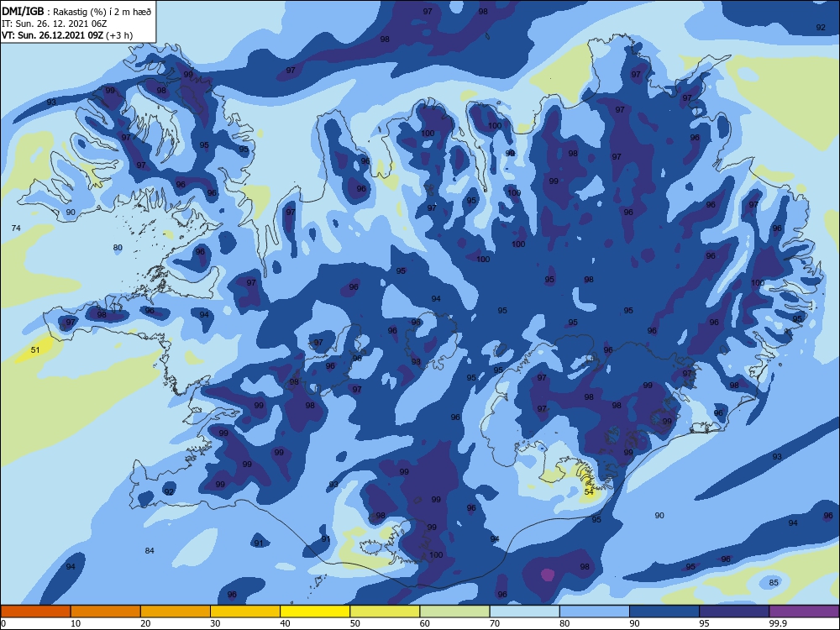The height and width of the screenshot is (630, 840).
Task: Click the magenta peak-humidity spot offshore
Action: click(547, 575)
